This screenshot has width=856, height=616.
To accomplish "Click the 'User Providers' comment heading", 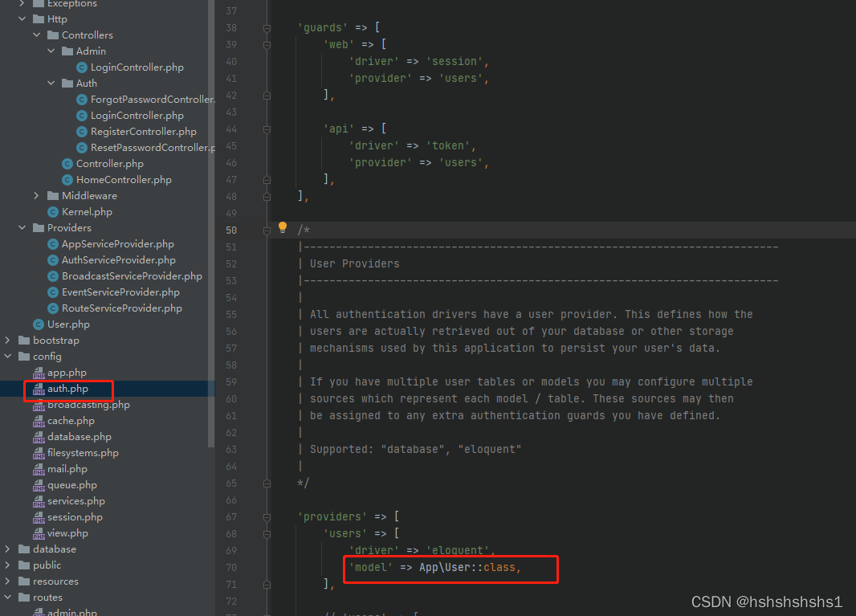I will 355,263.
